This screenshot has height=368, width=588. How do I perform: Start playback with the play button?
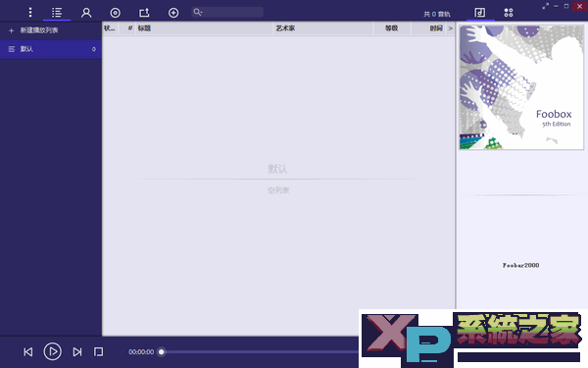pyautogui.click(x=53, y=352)
